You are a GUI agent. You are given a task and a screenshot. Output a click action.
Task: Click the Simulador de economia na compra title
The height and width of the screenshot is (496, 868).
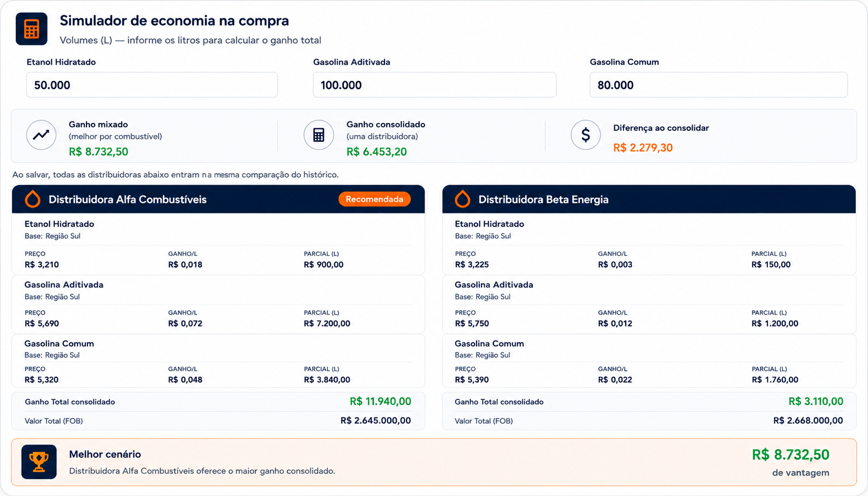(x=174, y=20)
